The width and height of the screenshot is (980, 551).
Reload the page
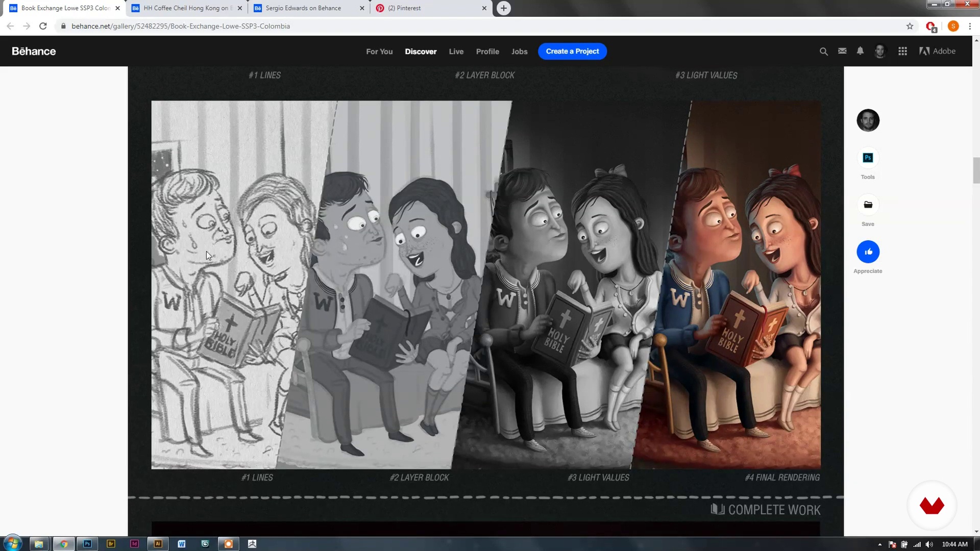[43, 26]
